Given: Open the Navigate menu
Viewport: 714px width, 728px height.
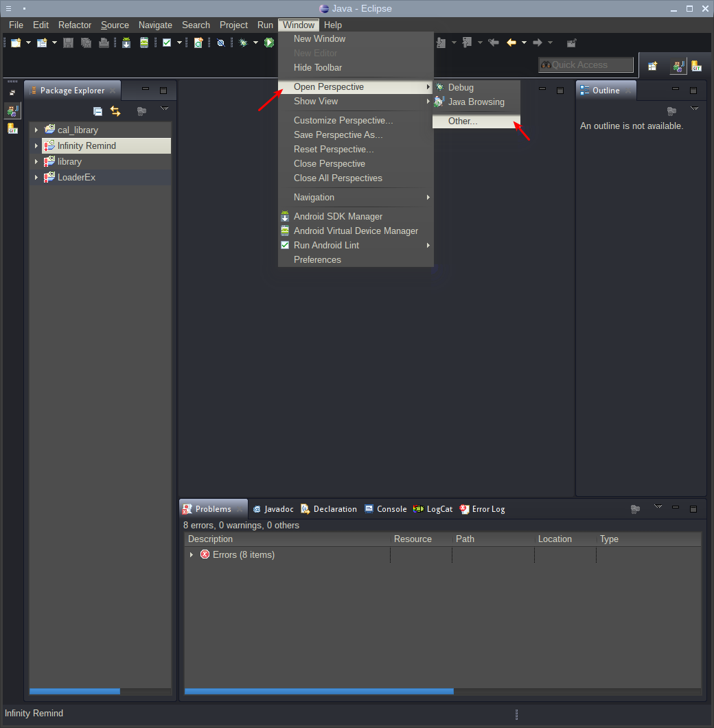Looking at the screenshot, I should point(155,25).
